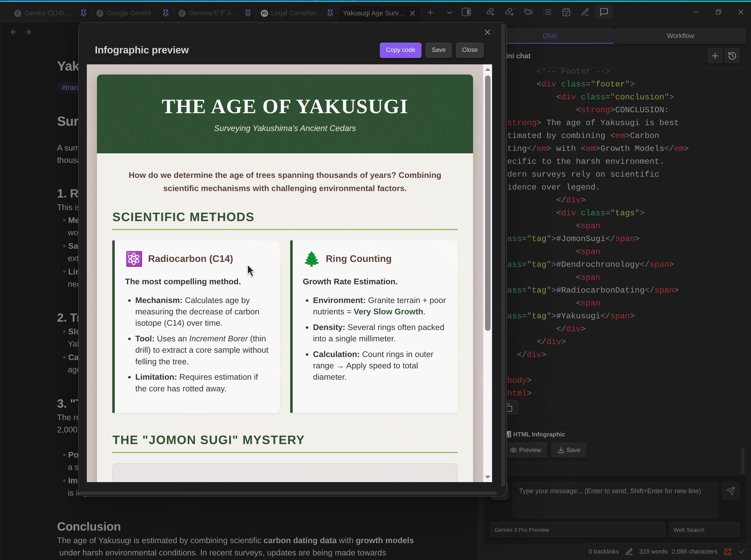Open the outline list icon
The image size is (751, 560).
point(547,12)
